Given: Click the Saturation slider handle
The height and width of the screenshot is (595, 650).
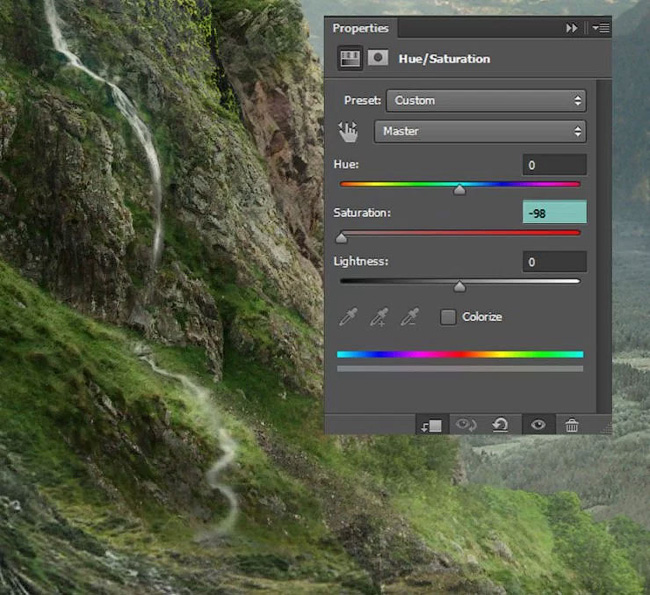Looking at the screenshot, I should point(341,238).
